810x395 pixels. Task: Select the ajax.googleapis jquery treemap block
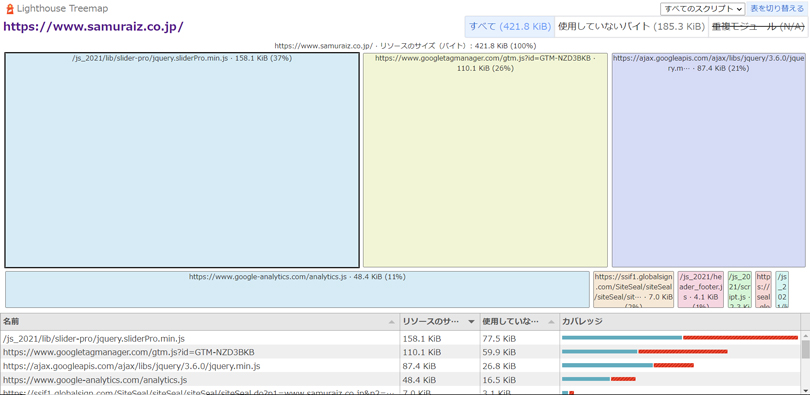pyautogui.click(x=708, y=160)
